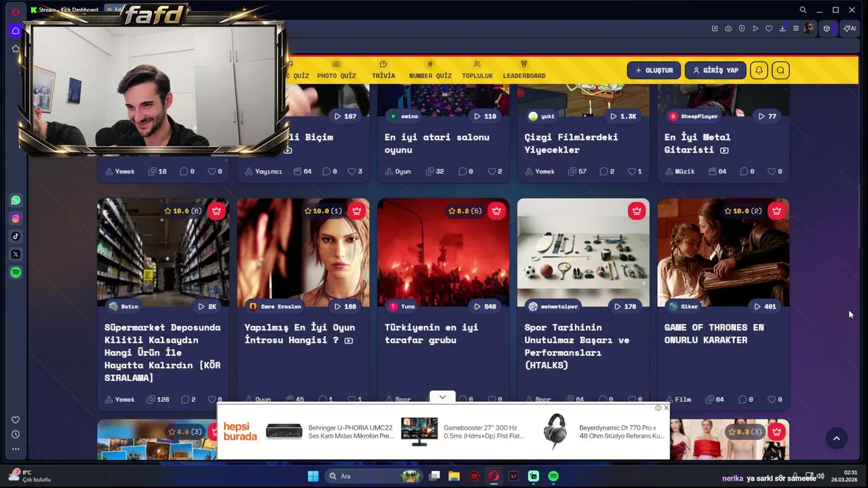Screen dimensions: 868x488
Task: Click the ad info icon on banner
Action: point(658,407)
